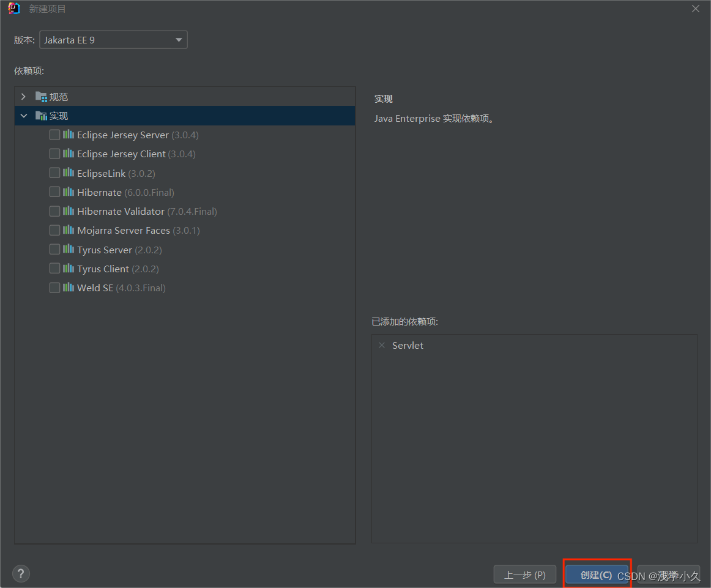
Task: Click the Mojarra Server Faces label
Action: pyautogui.click(x=138, y=230)
